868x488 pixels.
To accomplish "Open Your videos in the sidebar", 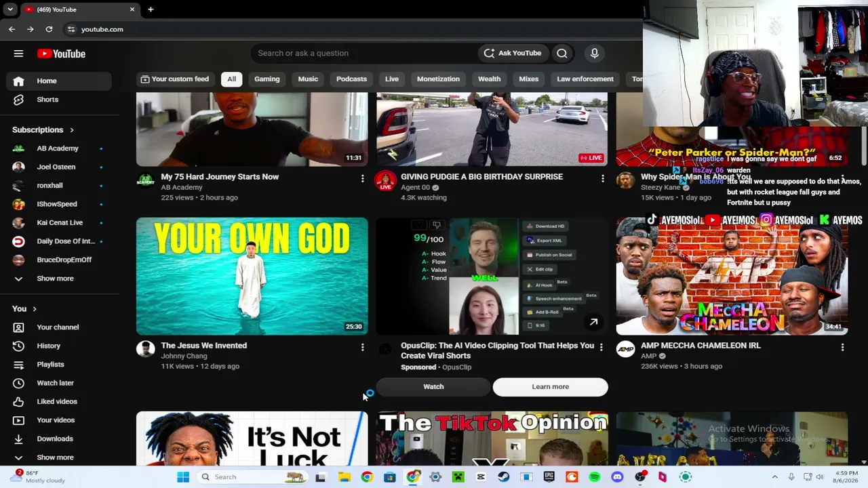I will 59,420.
